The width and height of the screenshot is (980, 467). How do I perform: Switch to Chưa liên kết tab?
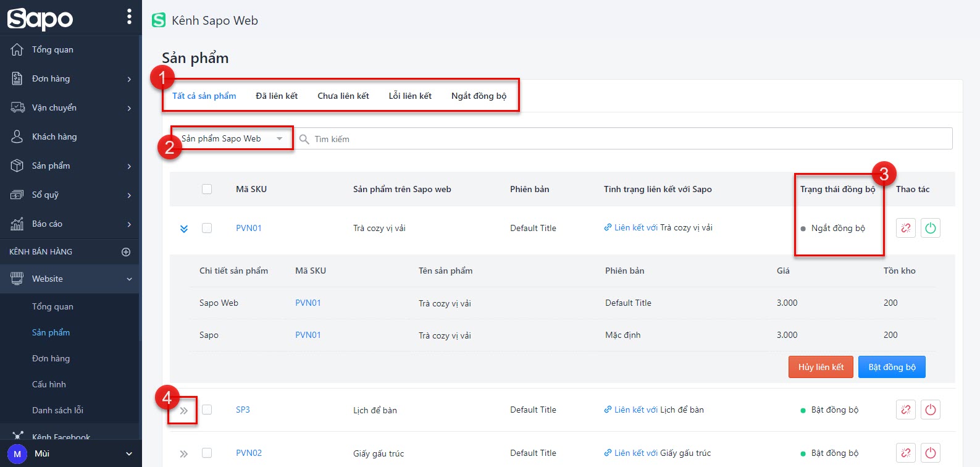click(x=343, y=96)
